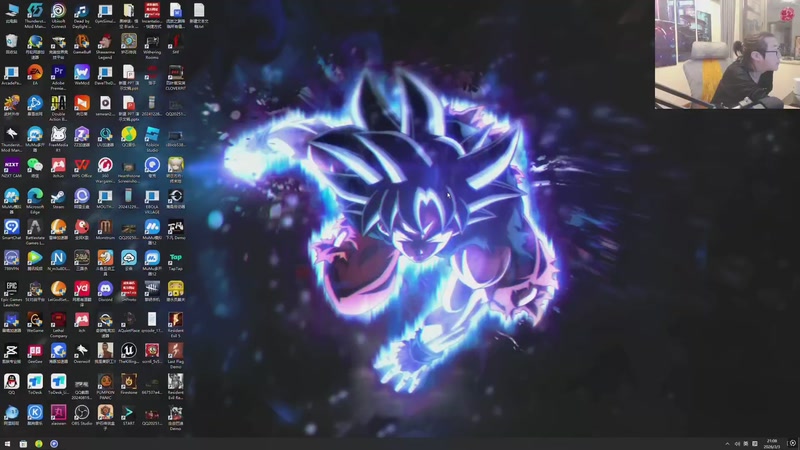Launch the WeMod shortcut
800x450 pixels.
82,76
